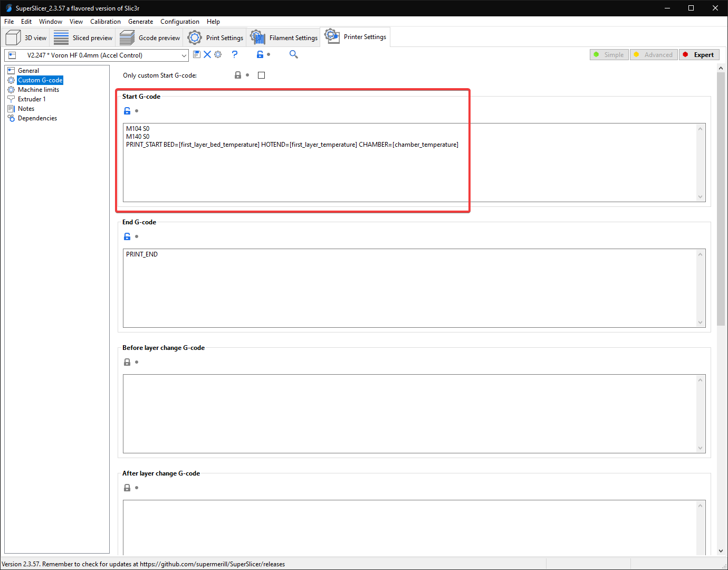Open the Generate menu
This screenshot has width=728, height=570.
(x=141, y=22)
